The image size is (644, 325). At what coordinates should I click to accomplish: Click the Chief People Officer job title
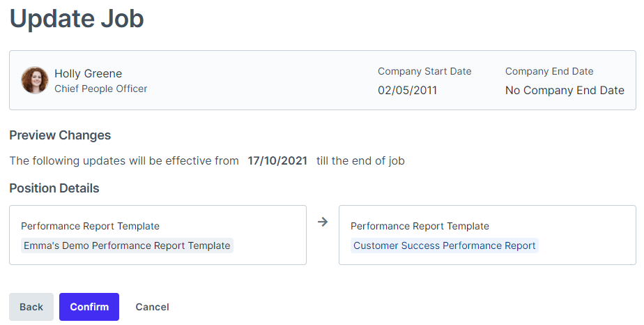(100, 89)
